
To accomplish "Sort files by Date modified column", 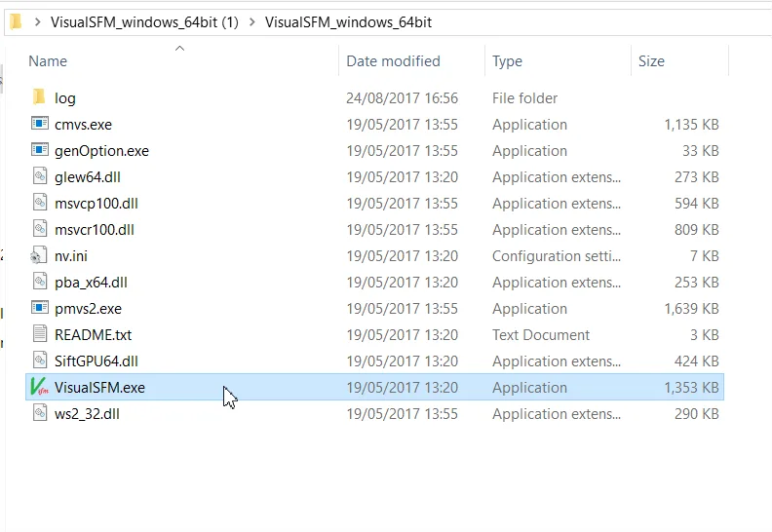I will tap(394, 61).
